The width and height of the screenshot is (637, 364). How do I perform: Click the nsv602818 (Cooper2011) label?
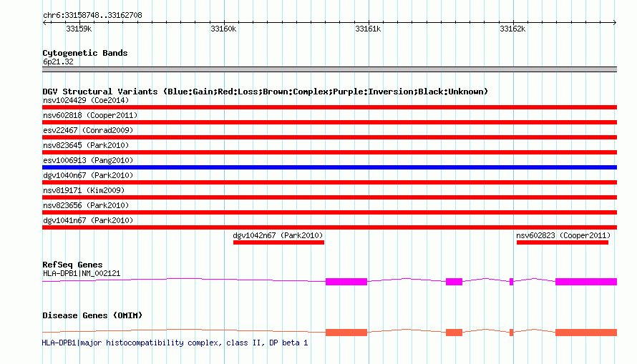click(90, 115)
